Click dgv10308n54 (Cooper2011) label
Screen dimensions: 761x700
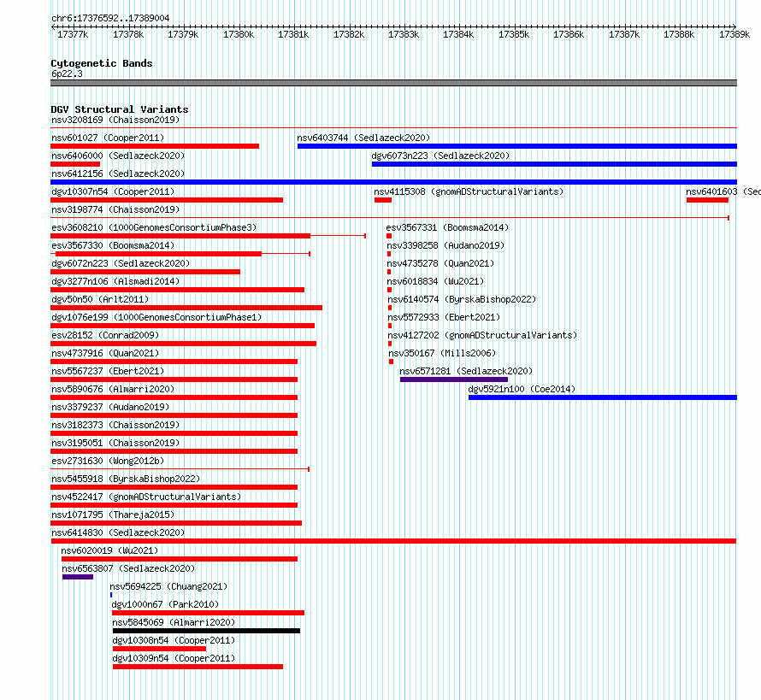[174, 640]
